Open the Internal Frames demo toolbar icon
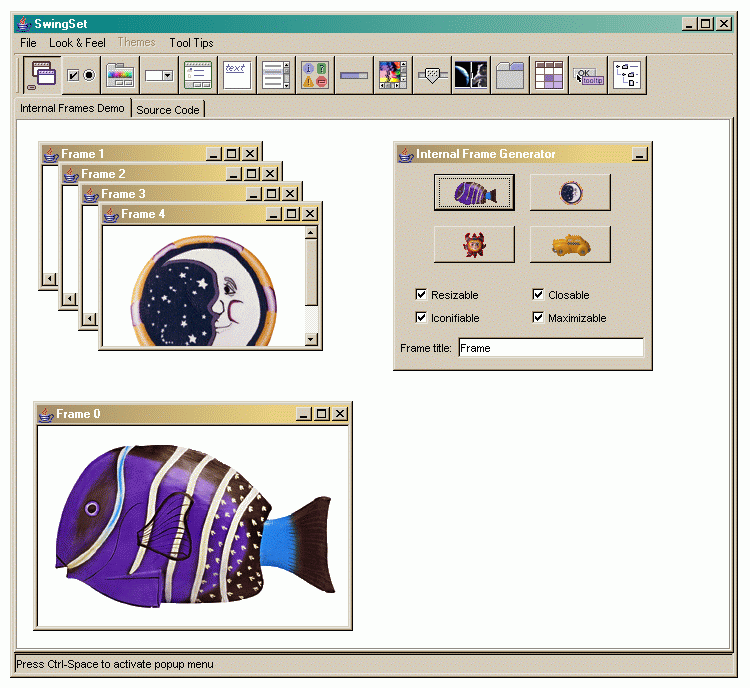750x688 pixels. (x=43, y=75)
